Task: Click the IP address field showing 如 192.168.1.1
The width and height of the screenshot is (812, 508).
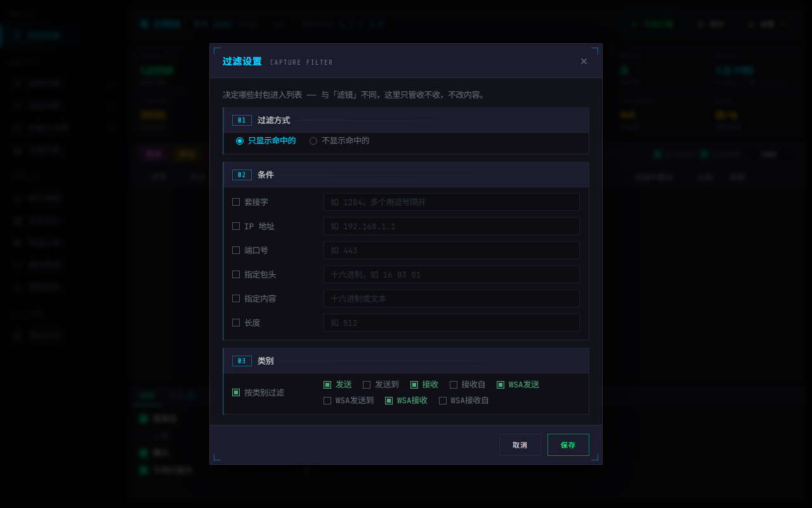Action: (452, 226)
